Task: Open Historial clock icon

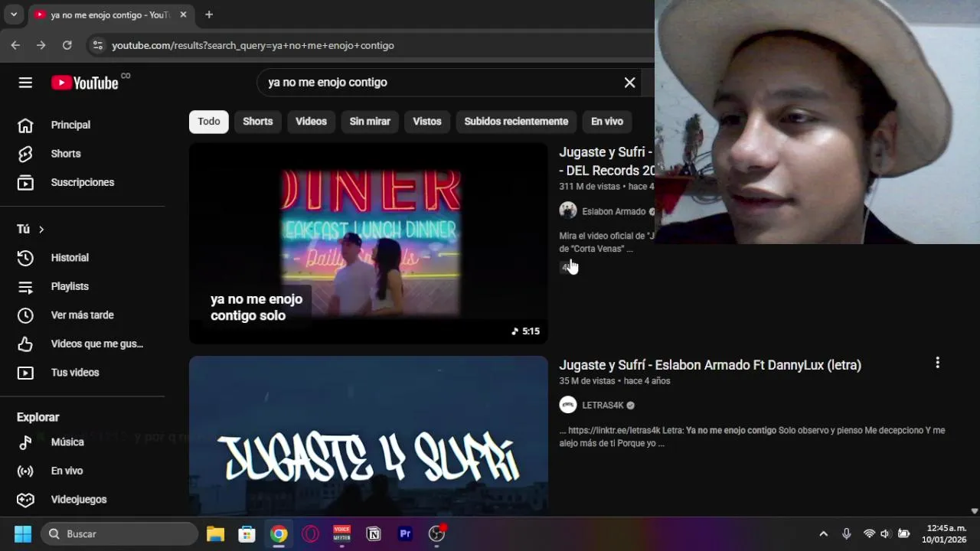Action: 25,258
